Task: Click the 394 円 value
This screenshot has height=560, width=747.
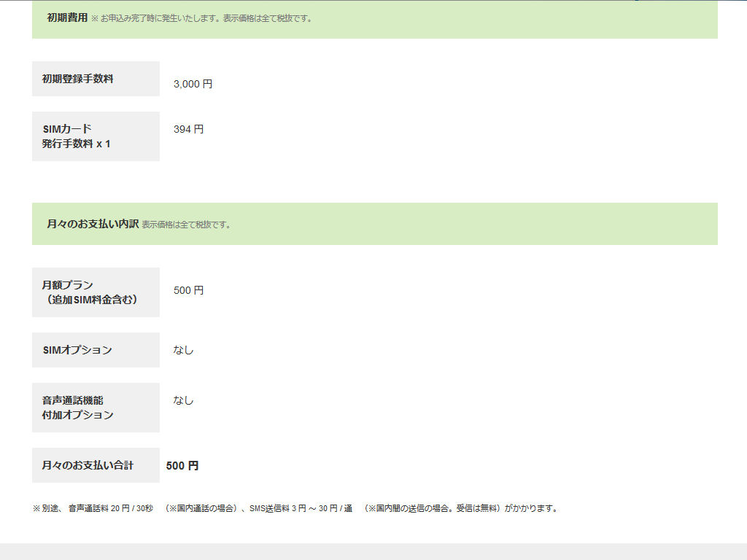Action: (x=189, y=129)
